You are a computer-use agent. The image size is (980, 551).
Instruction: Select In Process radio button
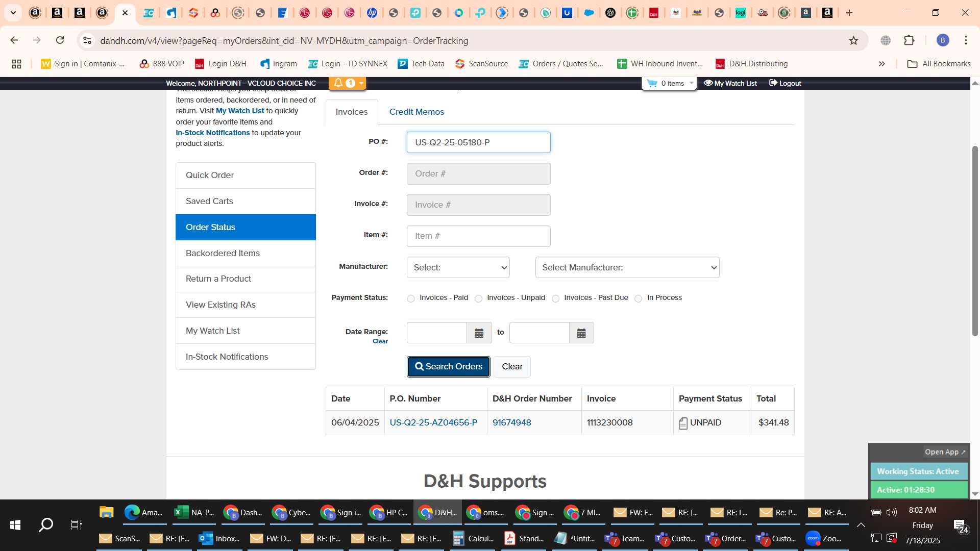[x=638, y=298]
